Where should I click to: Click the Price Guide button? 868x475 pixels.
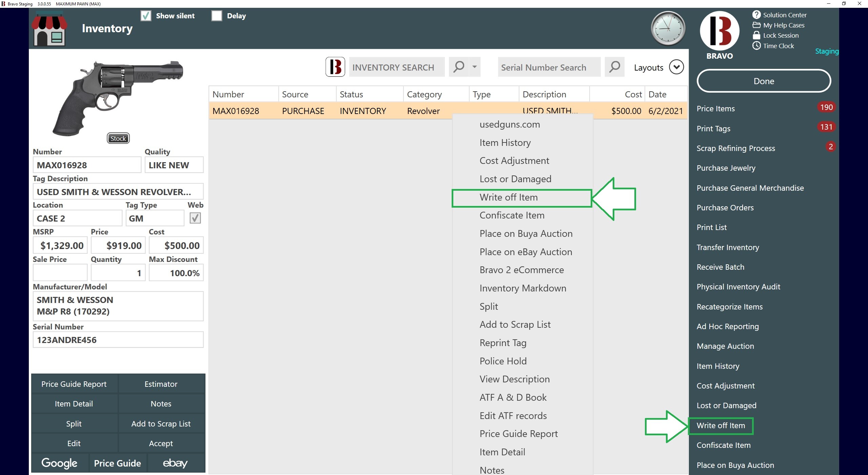[x=118, y=463]
